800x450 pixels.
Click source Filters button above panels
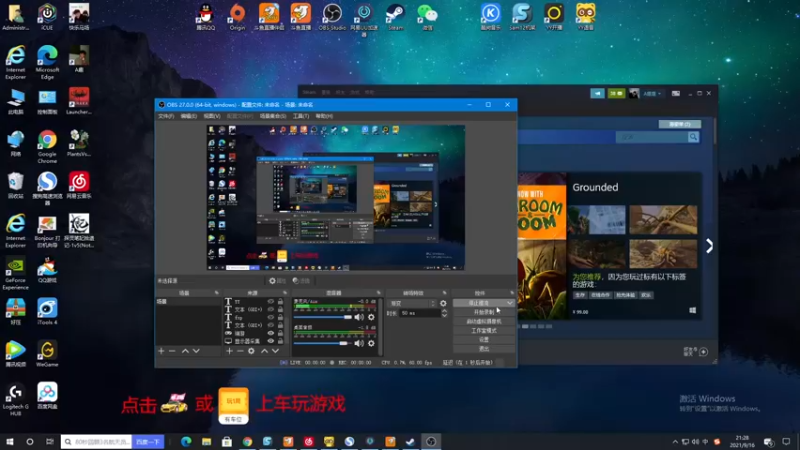pos(301,281)
